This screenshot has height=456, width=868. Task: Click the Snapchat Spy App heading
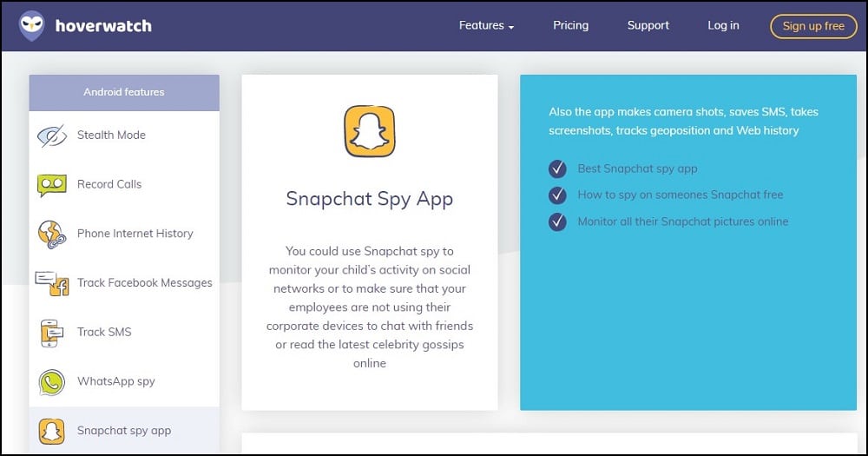370,200
